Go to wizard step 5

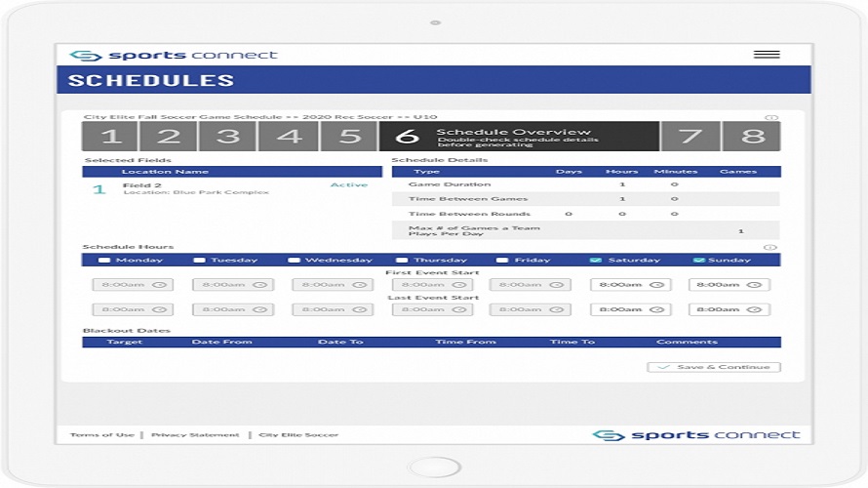coord(349,137)
